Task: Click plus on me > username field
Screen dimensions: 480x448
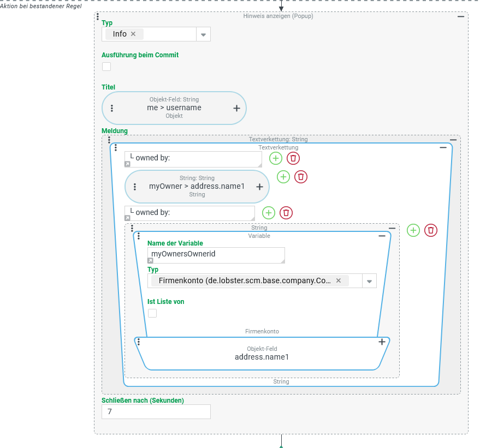Action: click(x=236, y=108)
